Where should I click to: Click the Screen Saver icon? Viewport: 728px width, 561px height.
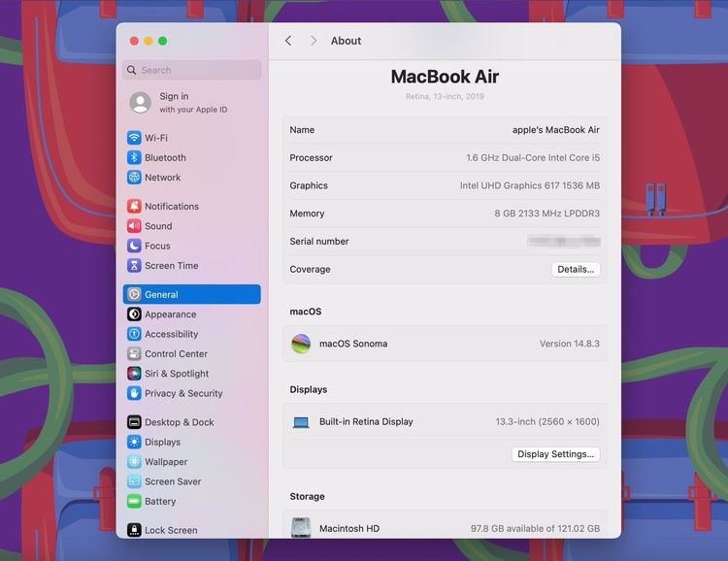[134, 481]
